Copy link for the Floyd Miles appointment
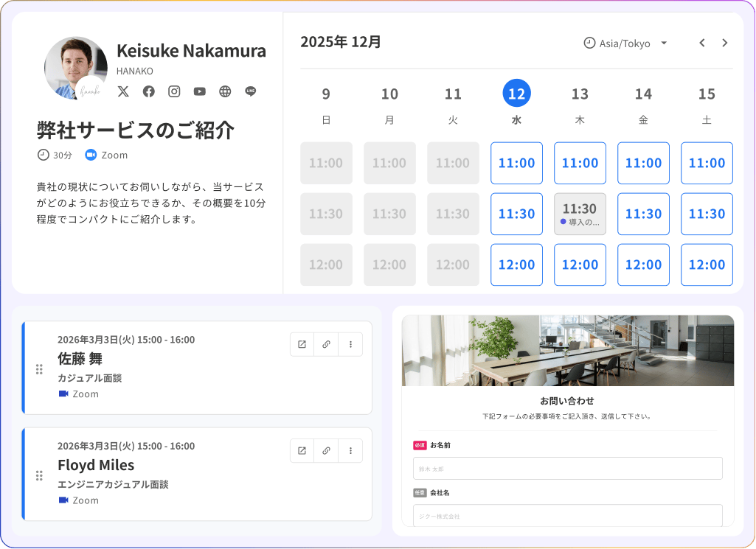 [326, 450]
